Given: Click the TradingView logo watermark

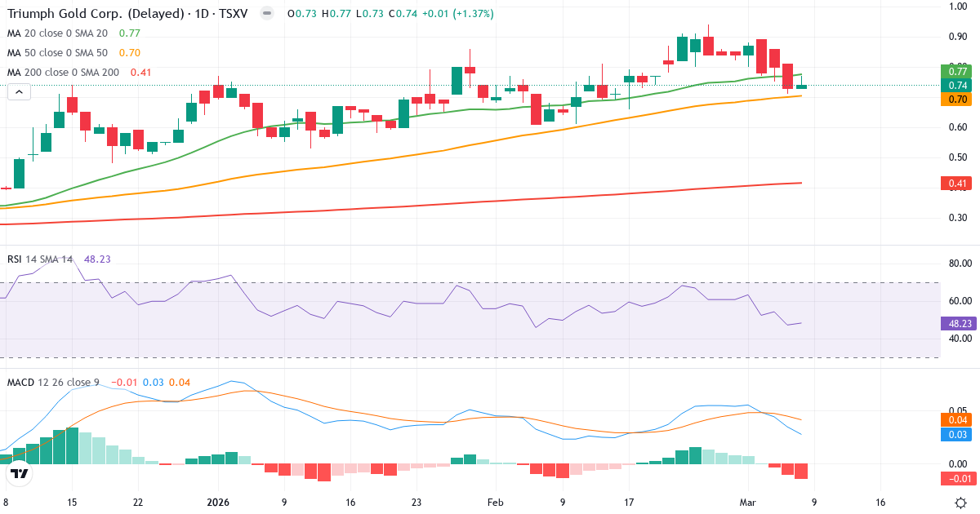Looking at the screenshot, I should [x=18, y=474].
